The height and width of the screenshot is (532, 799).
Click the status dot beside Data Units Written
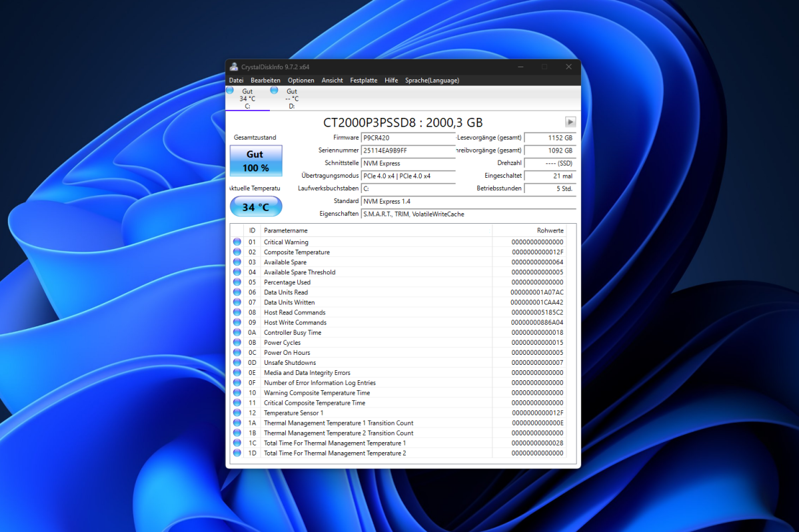pos(237,302)
